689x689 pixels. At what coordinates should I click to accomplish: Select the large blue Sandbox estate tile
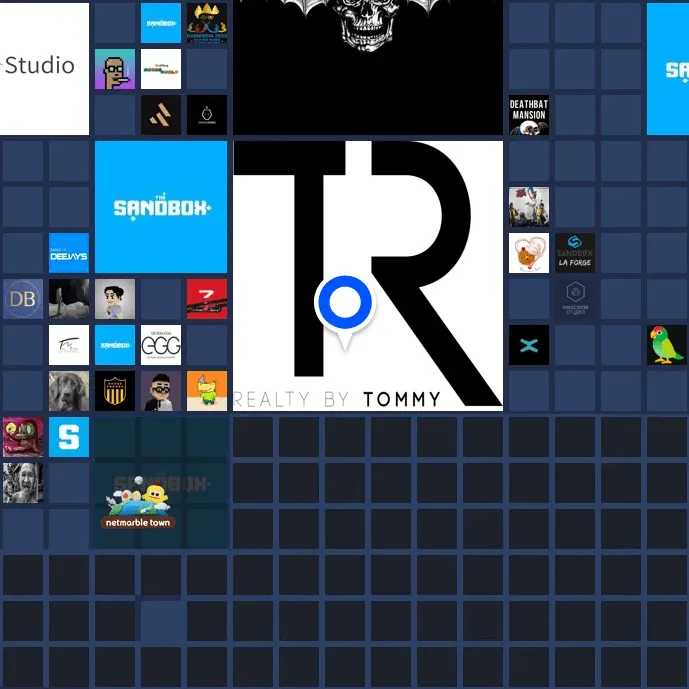click(161, 207)
